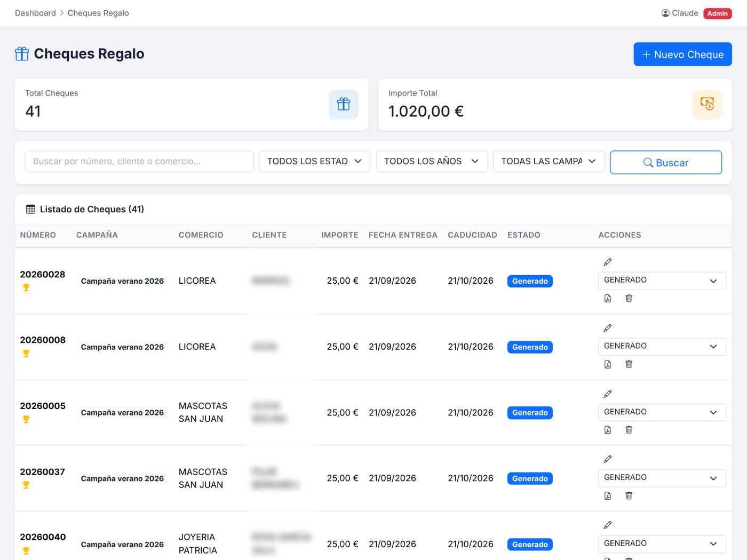Go to Dashboard breadcrumb link
This screenshot has width=747, height=560.
click(x=35, y=13)
